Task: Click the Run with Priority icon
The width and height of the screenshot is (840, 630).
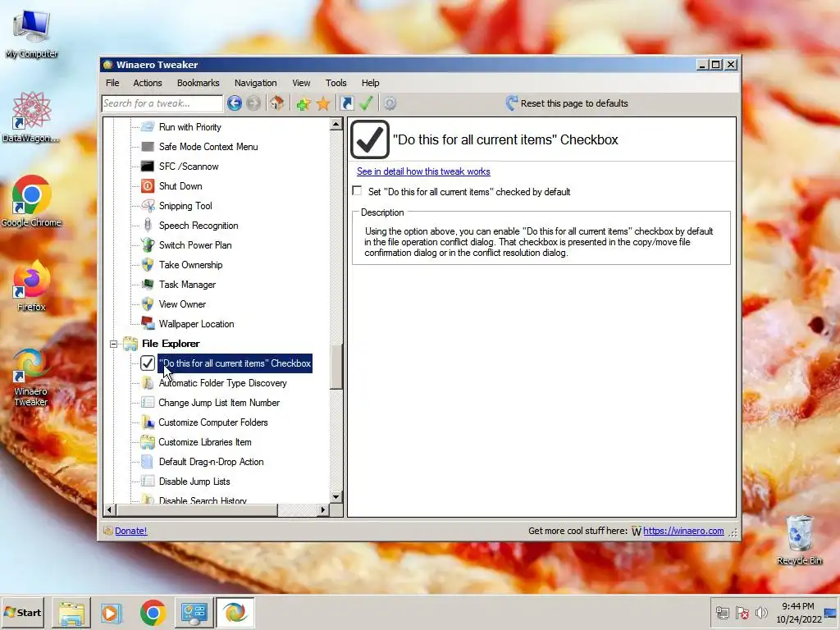Action: click(x=148, y=127)
